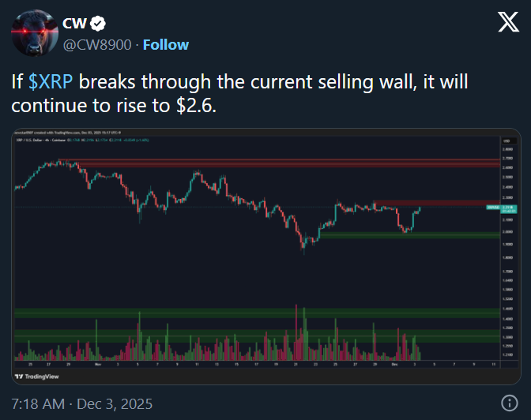
Task: Click the red selling wall zone above price
Action: pos(435,203)
